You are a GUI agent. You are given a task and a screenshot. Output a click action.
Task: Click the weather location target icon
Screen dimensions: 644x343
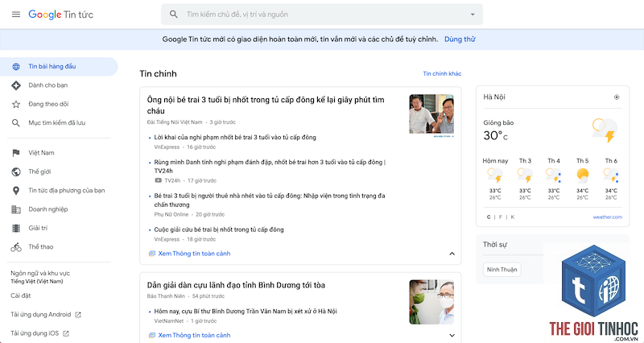(617, 97)
